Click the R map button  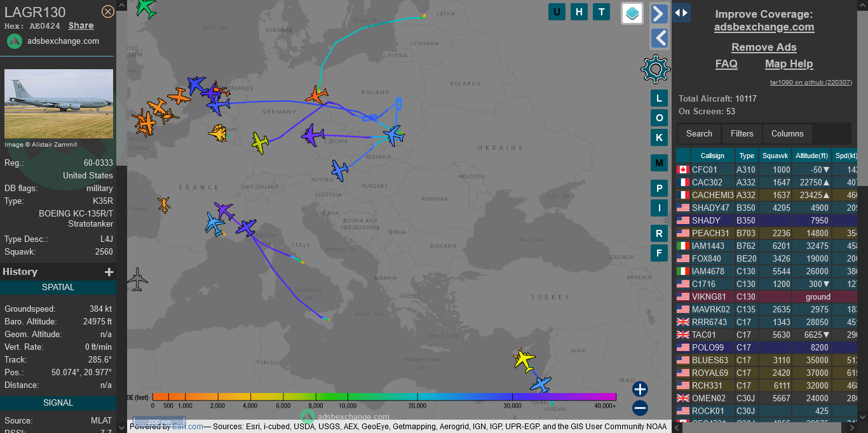(x=659, y=234)
